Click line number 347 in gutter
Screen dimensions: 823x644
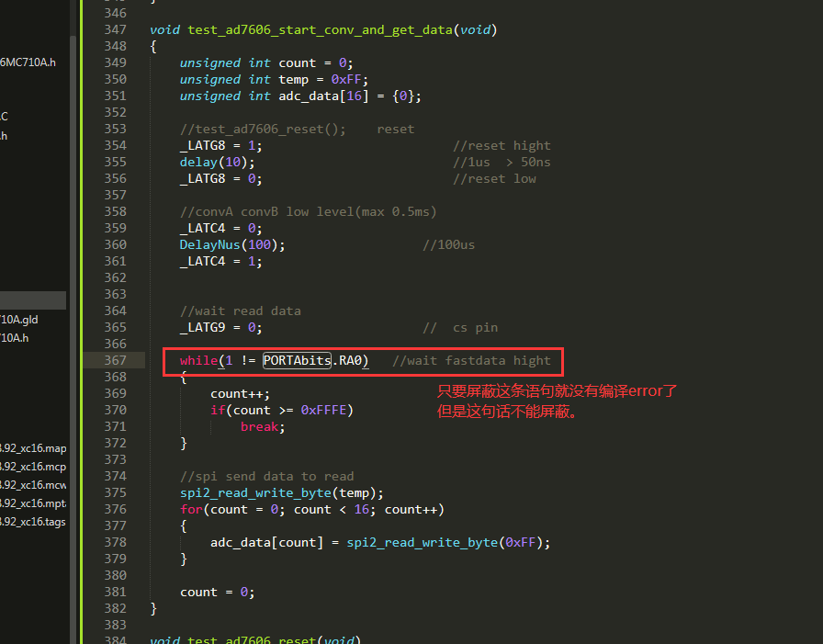click(115, 29)
